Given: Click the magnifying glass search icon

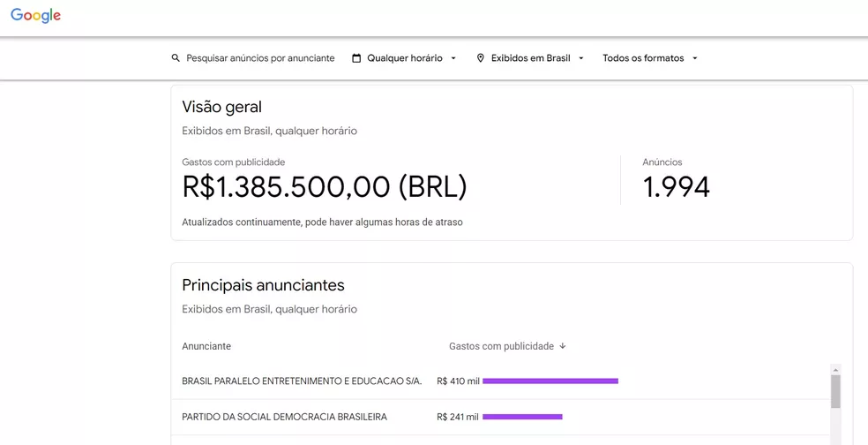Looking at the screenshot, I should coord(176,58).
